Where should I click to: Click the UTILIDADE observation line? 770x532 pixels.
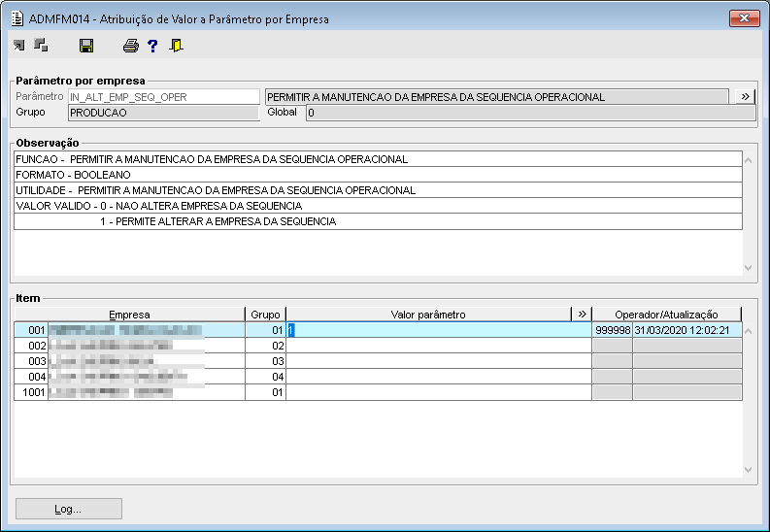coord(378,190)
